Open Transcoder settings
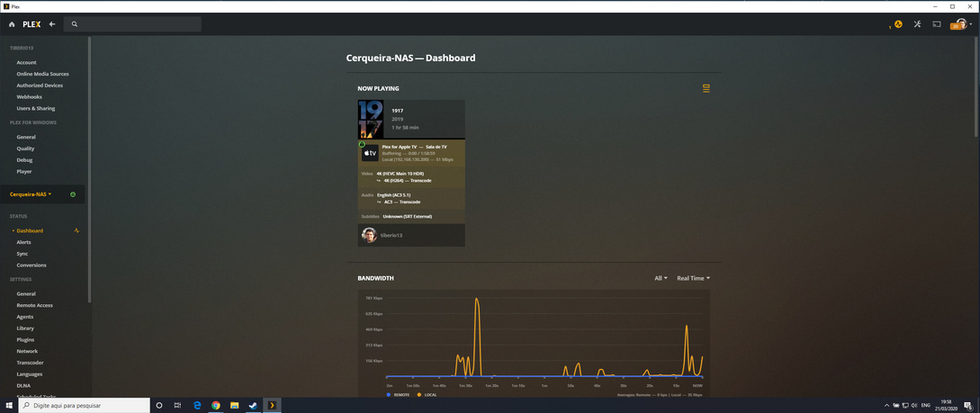This screenshot has width=980, height=413. coord(30,363)
